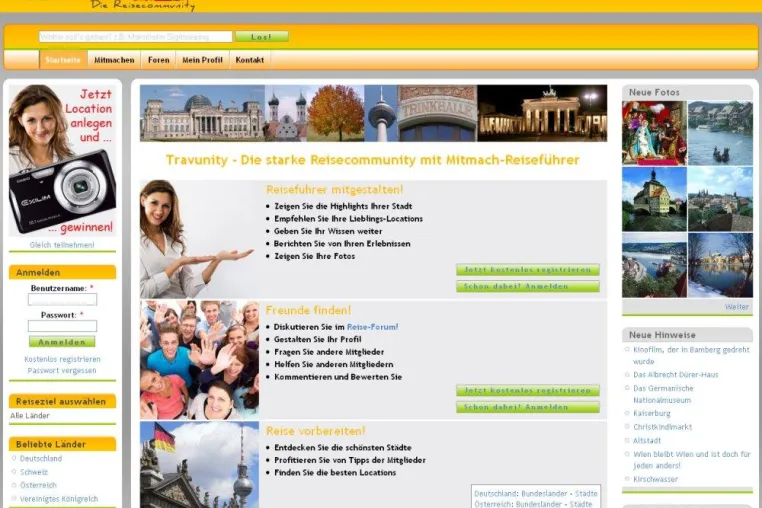Open the Kontakt tab

click(250, 60)
